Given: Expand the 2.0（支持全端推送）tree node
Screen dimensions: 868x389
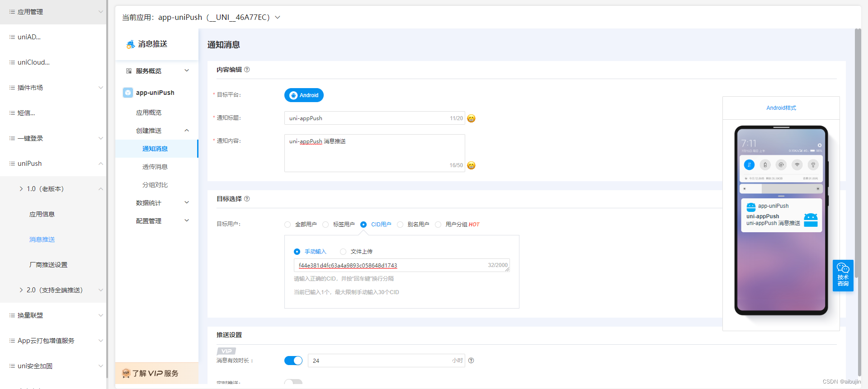Looking at the screenshot, I should pos(21,290).
